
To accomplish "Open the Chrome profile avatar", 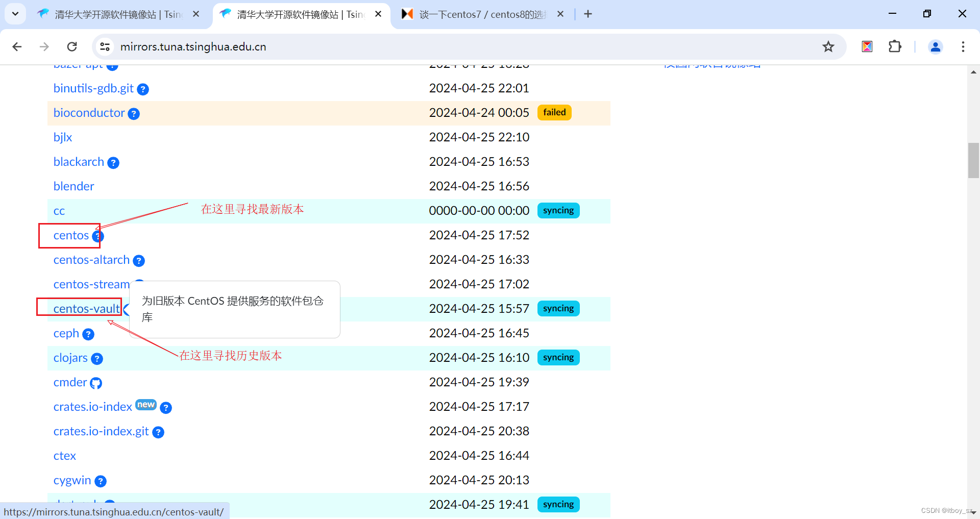I will pyautogui.click(x=935, y=47).
